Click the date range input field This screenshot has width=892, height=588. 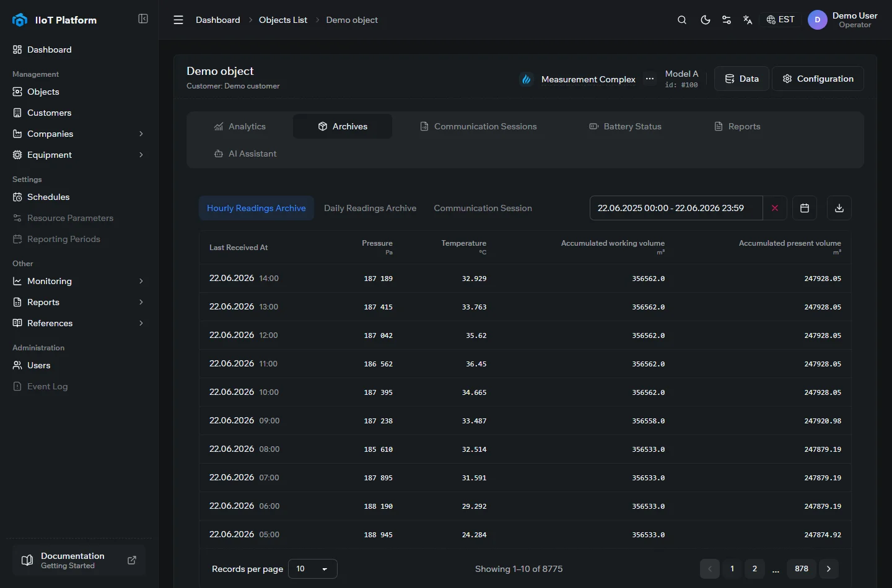click(676, 208)
